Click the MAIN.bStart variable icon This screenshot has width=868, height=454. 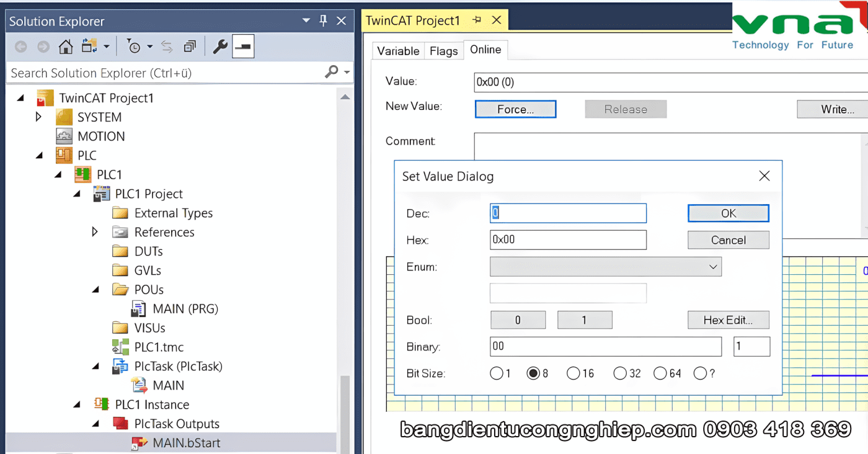pyautogui.click(x=139, y=443)
